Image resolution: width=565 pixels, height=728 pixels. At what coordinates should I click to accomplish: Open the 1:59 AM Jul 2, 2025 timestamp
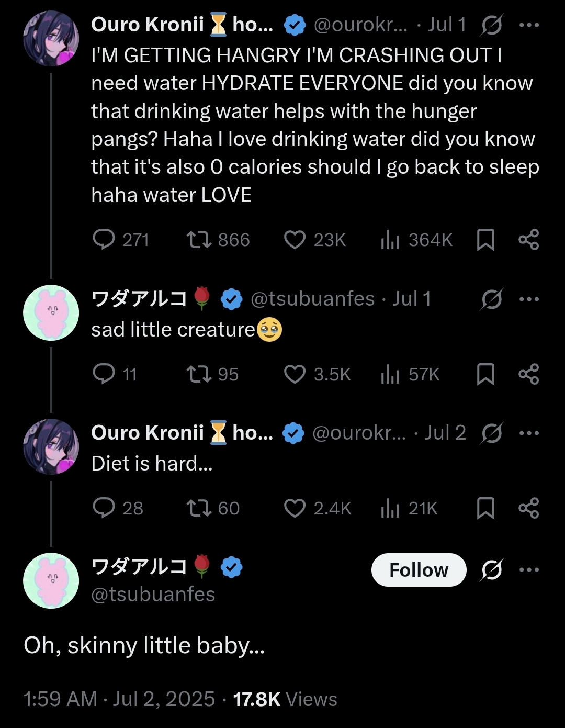119,699
